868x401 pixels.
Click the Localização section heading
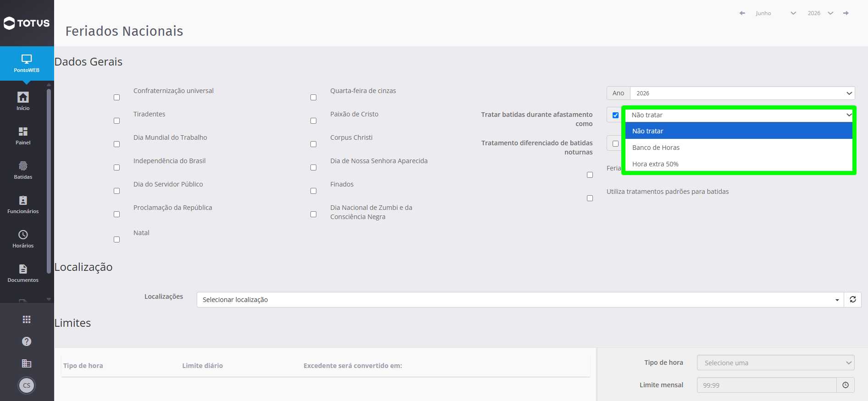[x=83, y=267]
